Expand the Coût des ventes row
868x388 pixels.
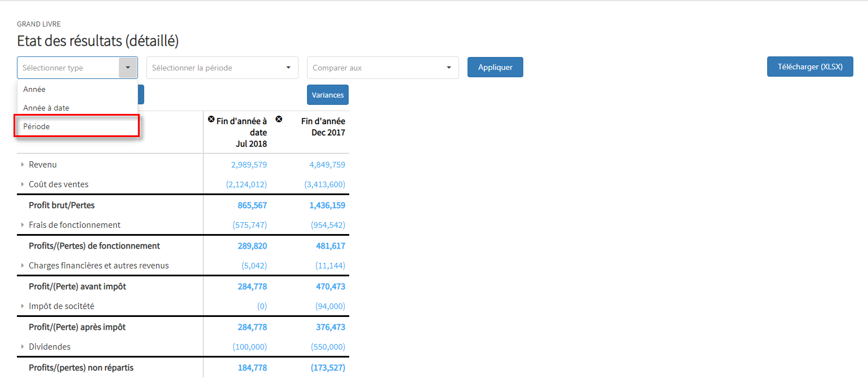click(23, 184)
